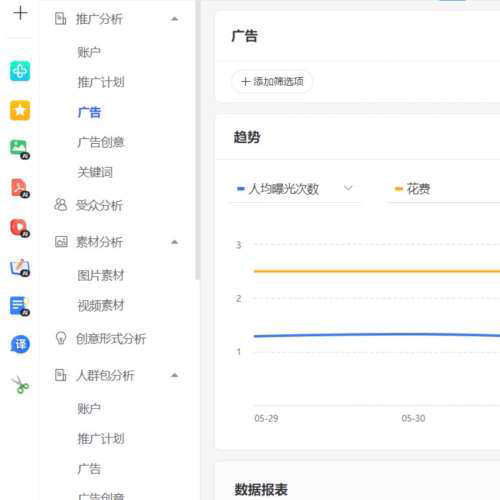The width and height of the screenshot is (500, 500).
Task: Click the 素材分析 picture icon
Action: [61, 241]
